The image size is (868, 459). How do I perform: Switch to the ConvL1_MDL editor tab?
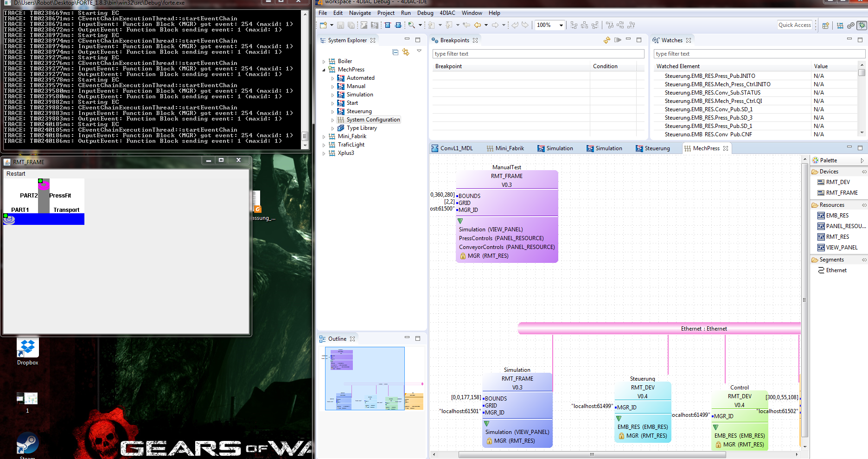(x=452, y=148)
